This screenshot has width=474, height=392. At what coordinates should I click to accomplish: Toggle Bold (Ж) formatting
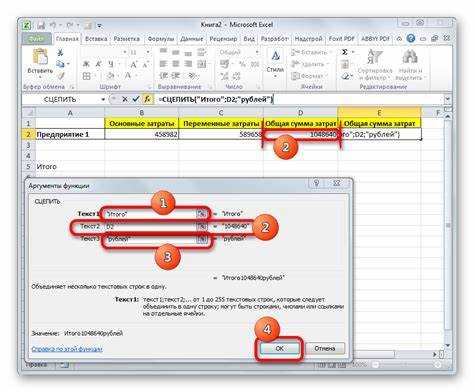pyautogui.click(x=86, y=64)
